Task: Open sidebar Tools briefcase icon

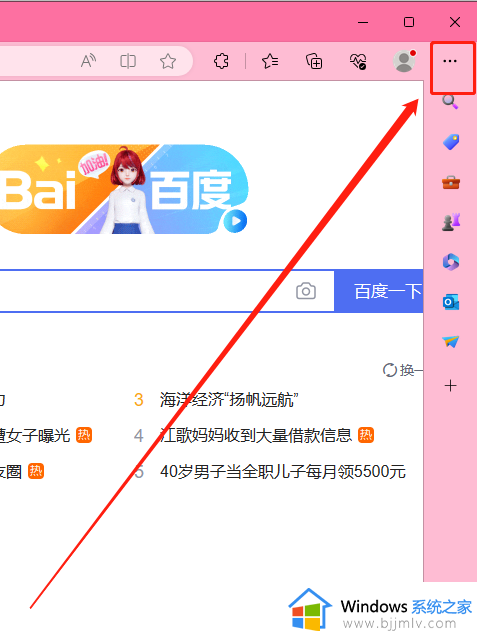Action: (x=451, y=182)
